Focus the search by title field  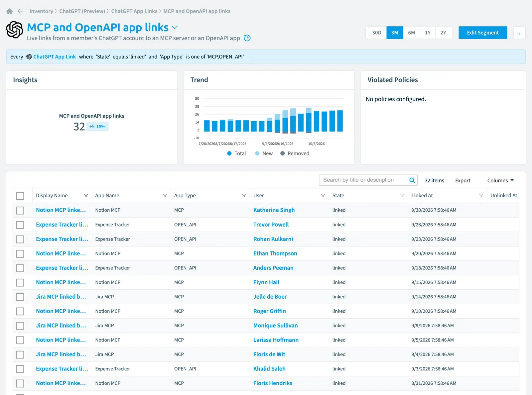point(364,180)
